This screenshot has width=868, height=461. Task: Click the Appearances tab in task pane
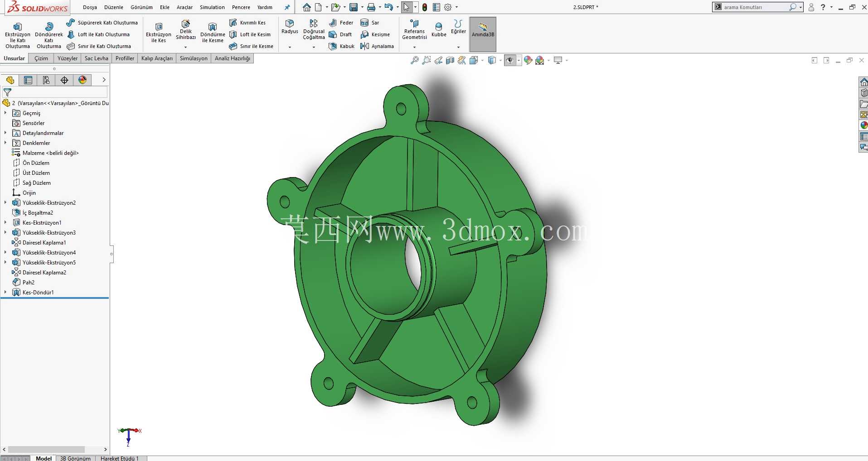(863, 125)
